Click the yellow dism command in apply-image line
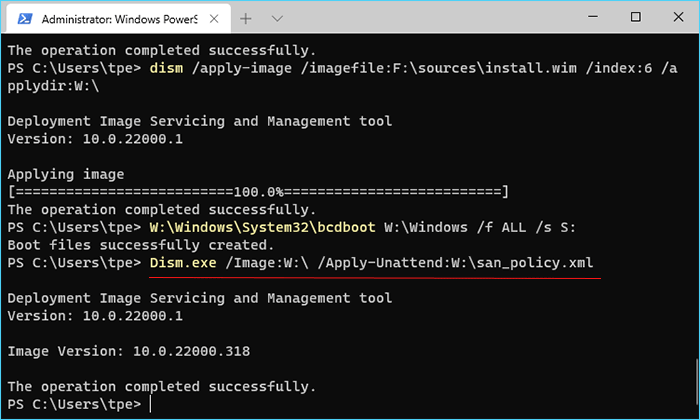700x420 pixels. (x=166, y=68)
